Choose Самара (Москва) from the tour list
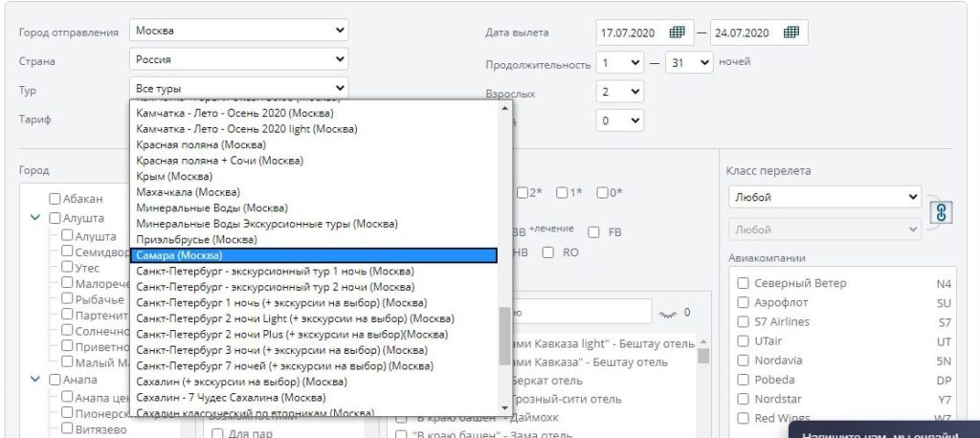Screen dimensions: 980x438 tap(313, 255)
